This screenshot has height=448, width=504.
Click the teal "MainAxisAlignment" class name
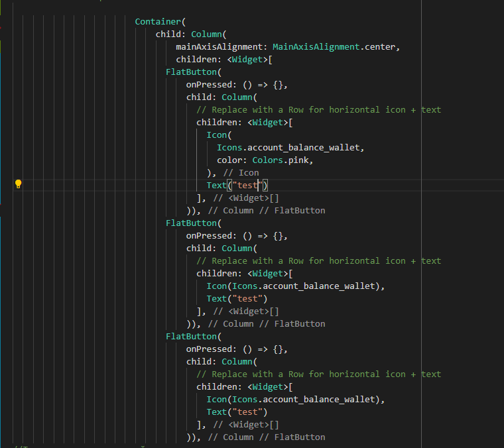[316, 47]
